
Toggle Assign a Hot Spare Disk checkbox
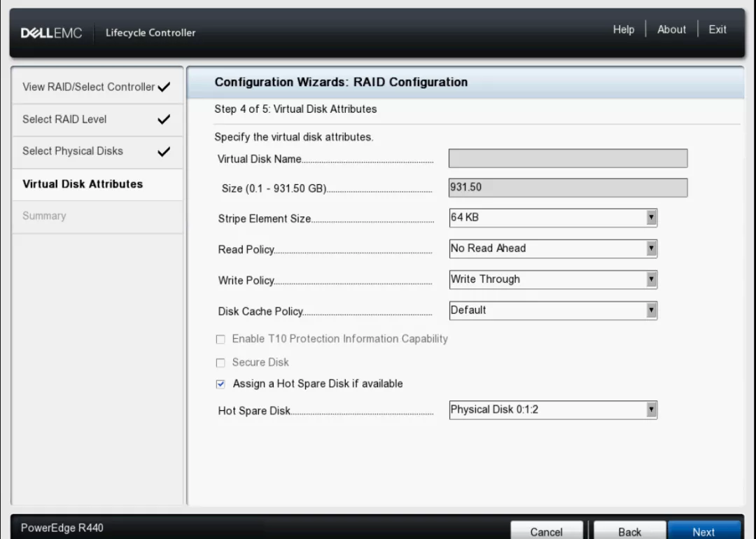[x=220, y=384]
